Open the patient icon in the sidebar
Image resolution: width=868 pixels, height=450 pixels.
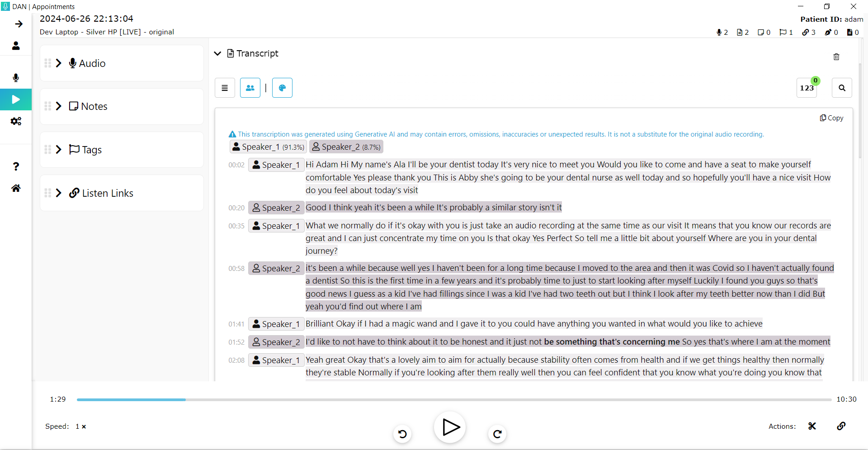point(16,45)
